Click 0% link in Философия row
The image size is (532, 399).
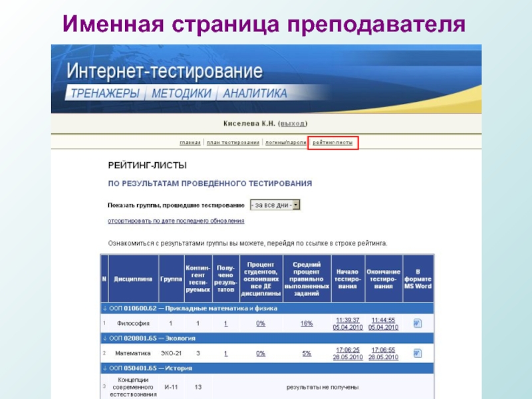coord(261,324)
